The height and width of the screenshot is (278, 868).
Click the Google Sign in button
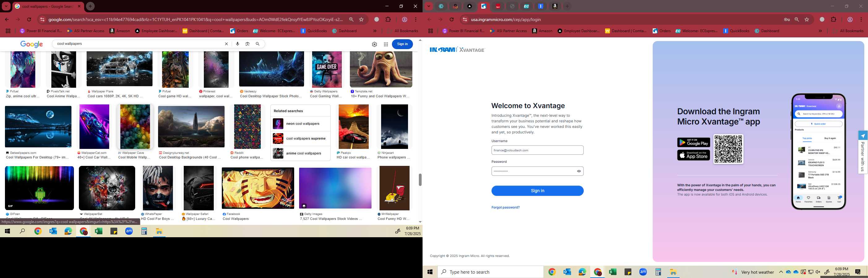(x=402, y=44)
